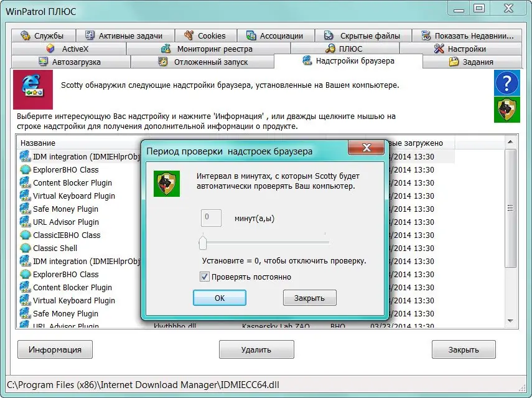Image resolution: width=532 pixels, height=398 pixels.
Task: Click the list scrollbar up arrow
Action: coord(510,142)
